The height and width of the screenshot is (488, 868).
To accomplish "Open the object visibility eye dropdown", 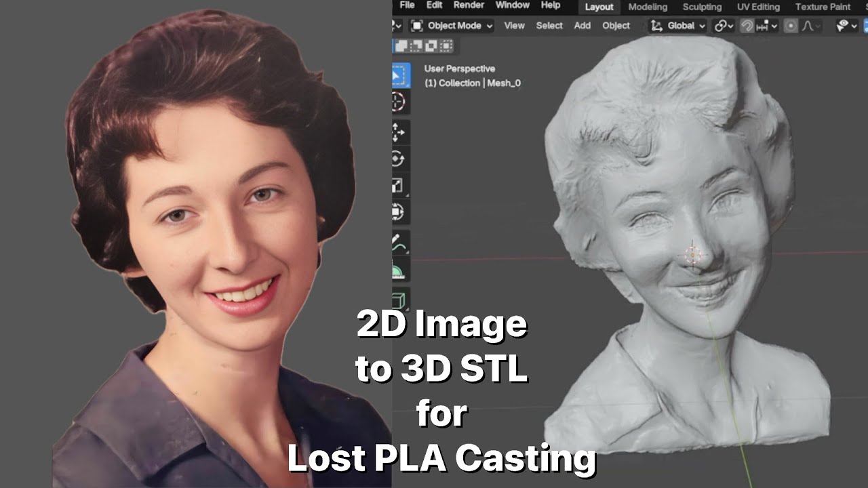I will click(x=848, y=26).
